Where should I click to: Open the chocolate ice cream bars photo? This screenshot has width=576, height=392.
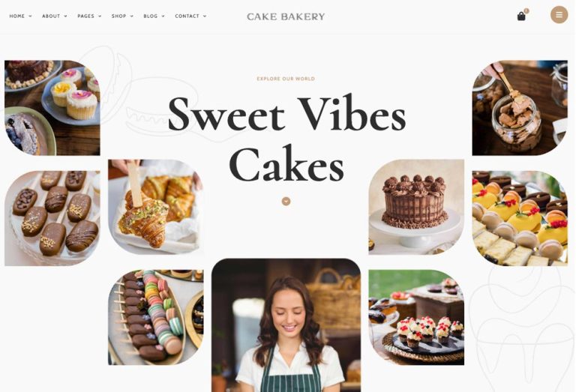52,218
